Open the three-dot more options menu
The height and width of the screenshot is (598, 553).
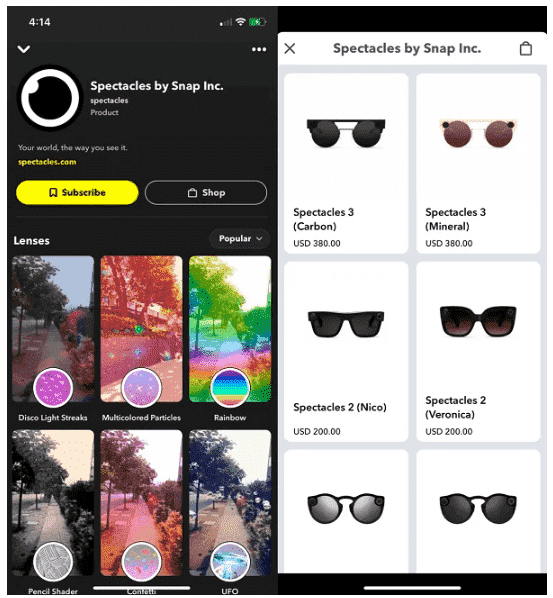pos(259,49)
